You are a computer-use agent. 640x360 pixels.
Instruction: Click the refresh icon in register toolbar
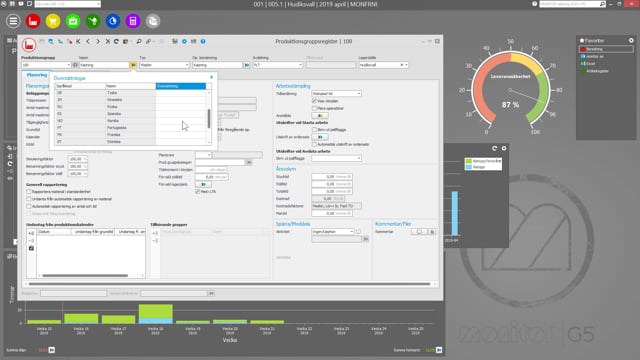(x=116, y=42)
